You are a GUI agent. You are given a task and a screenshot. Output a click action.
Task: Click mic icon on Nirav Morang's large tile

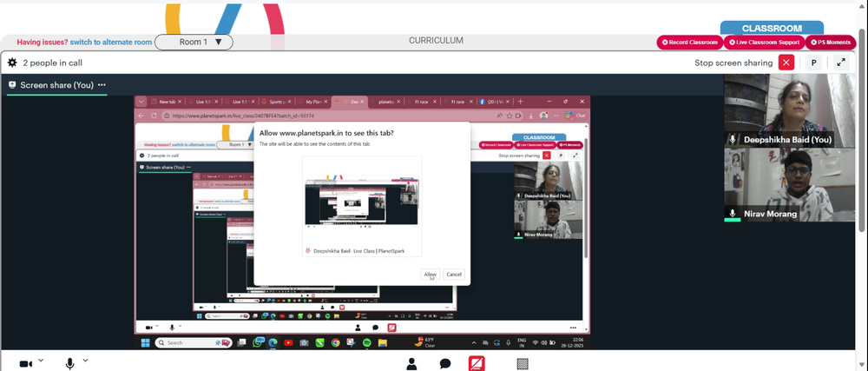coord(733,213)
